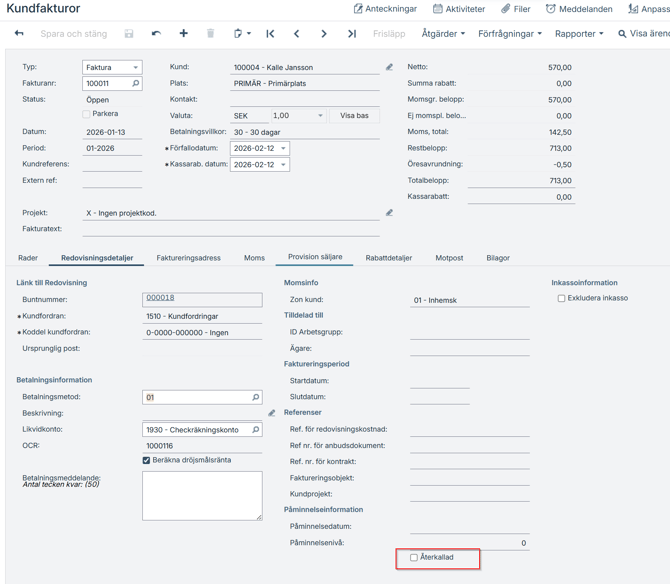Open batch number 000018 link
This screenshot has width=670, height=584.
[x=160, y=297]
